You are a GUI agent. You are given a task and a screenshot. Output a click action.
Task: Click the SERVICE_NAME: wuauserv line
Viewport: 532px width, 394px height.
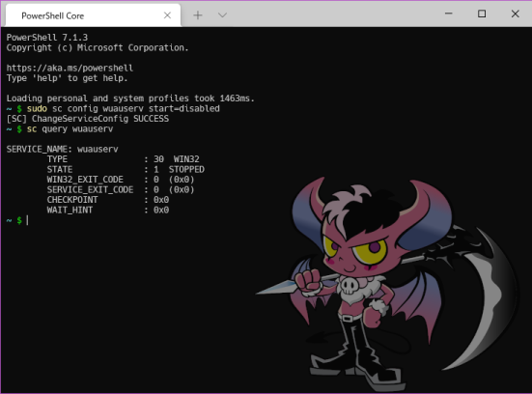62,150
